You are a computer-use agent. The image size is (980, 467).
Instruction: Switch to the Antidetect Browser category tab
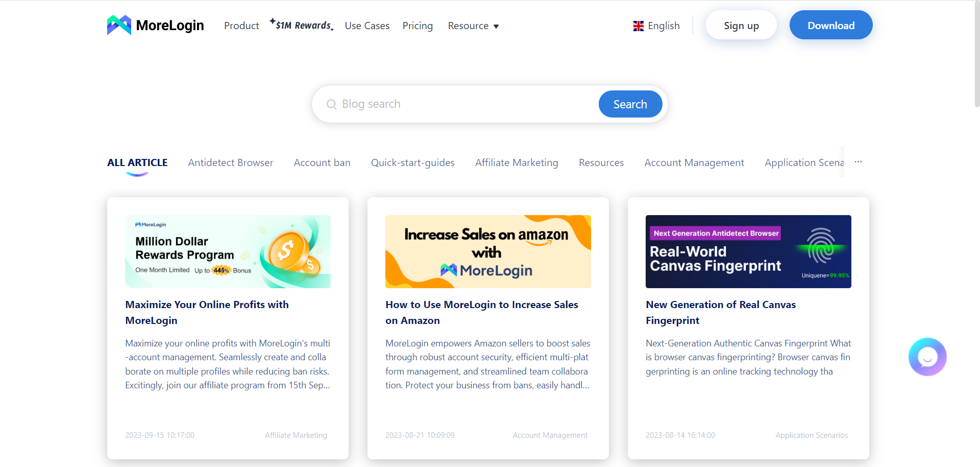tap(230, 162)
